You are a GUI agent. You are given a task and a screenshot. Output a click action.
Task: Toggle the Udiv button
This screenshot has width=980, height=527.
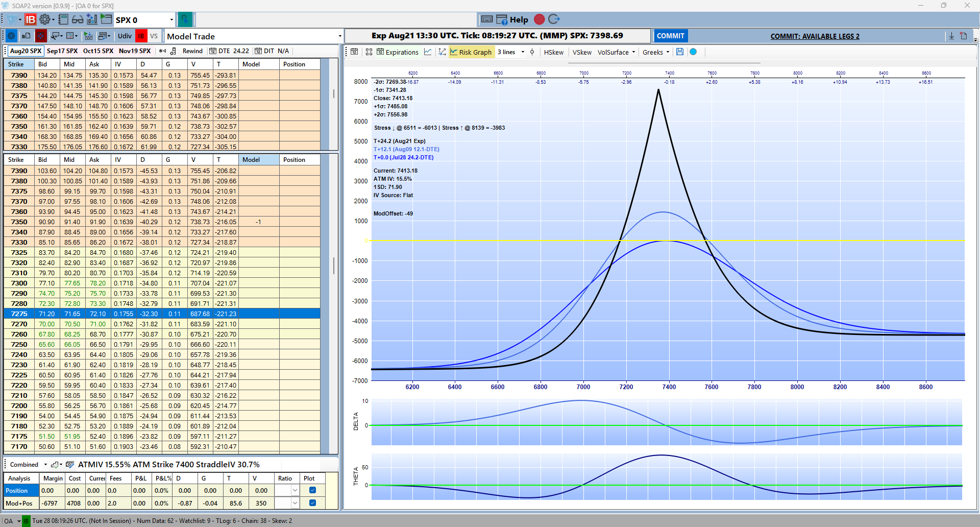[125, 36]
